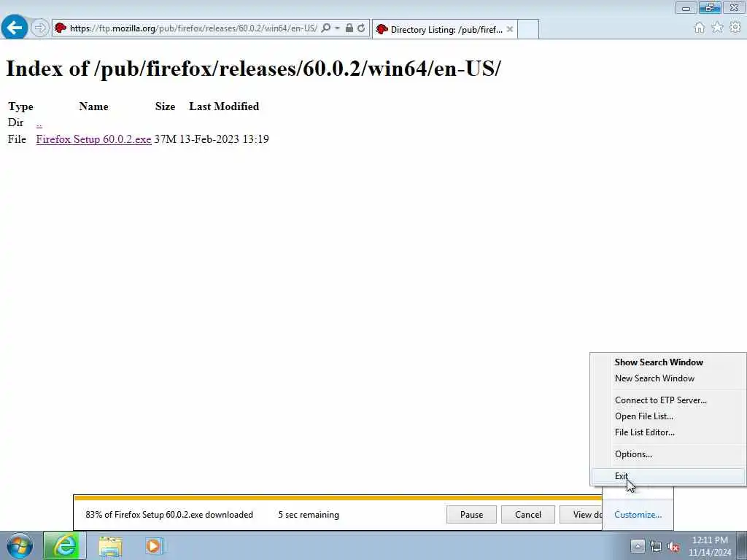
Task: Go back with the browser Back arrow
Action: coord(15,27)
